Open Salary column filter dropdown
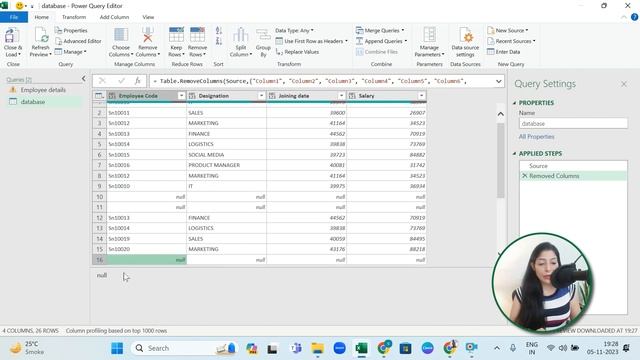640x360 pixels. 421,96
